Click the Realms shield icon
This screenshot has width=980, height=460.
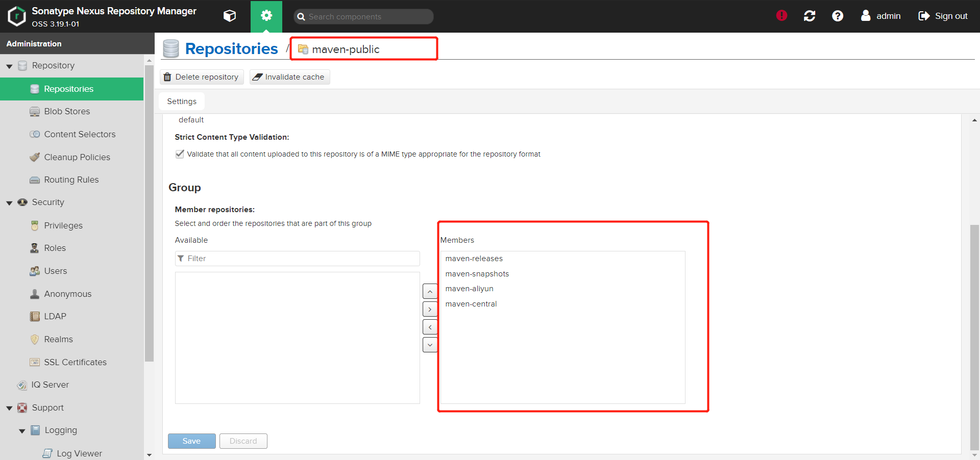[x=35, y=339]
